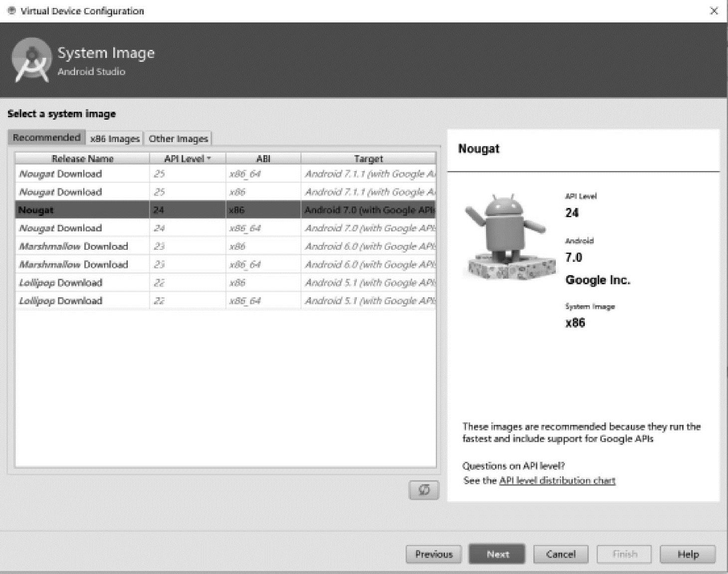
Task: Click the Android 7.0 target in the selected row
Action: (370, 210)
